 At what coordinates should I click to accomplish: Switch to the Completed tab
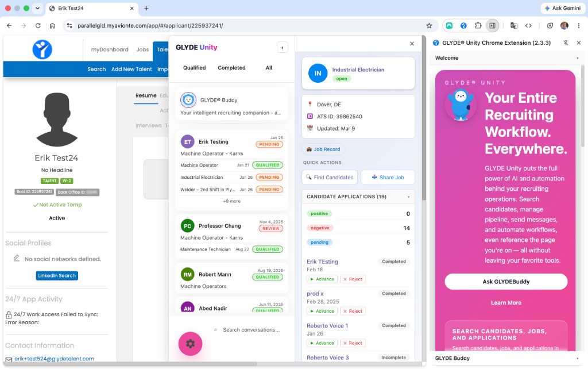(231, 68)
